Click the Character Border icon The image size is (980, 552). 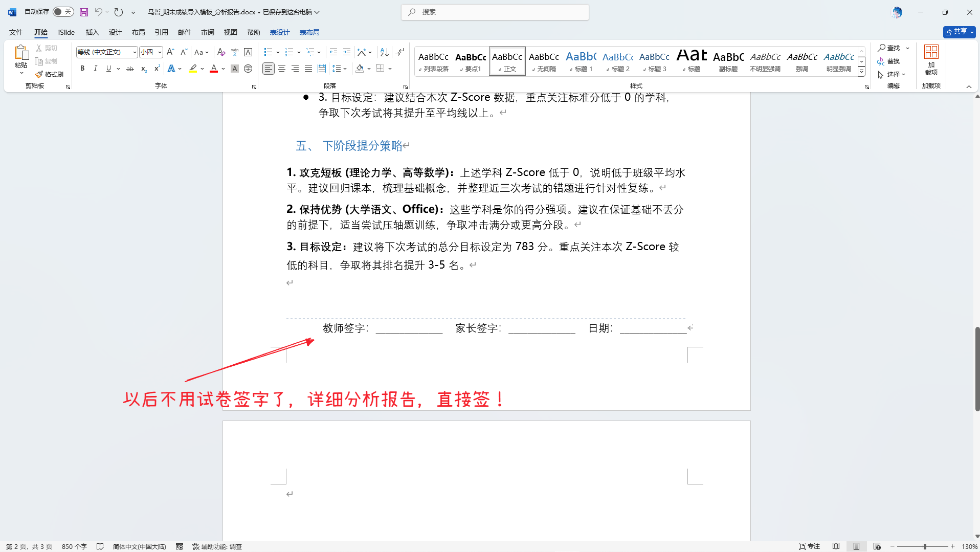pyautogui.click(x=248, y=52)
